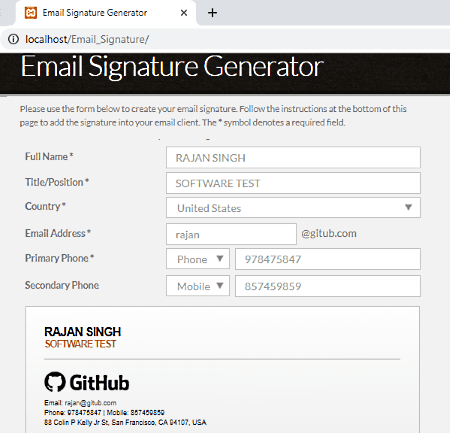Screen dimensions: 450x433
Task: Click the rajan@gitub.com email link in signature
Action: click(x=90, y=403)
